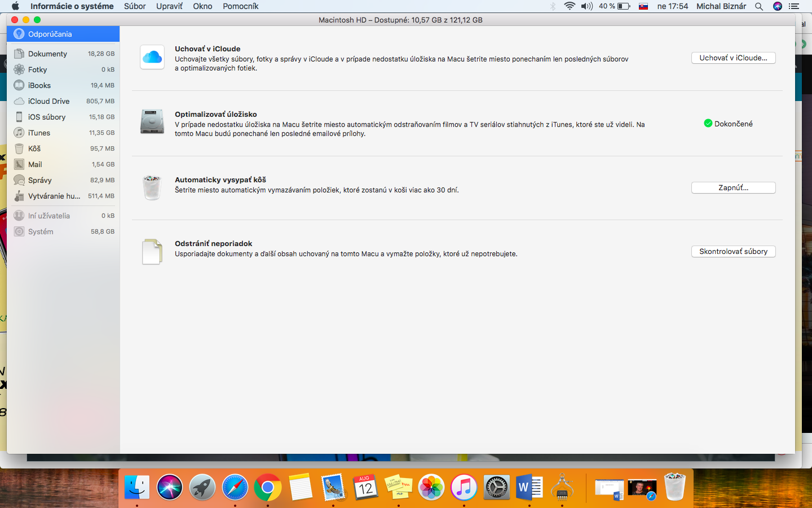The width and height of the screenshot is (812, 508).
Task: Click the Vytváranie hudby guitar icon
Action: 19,196
